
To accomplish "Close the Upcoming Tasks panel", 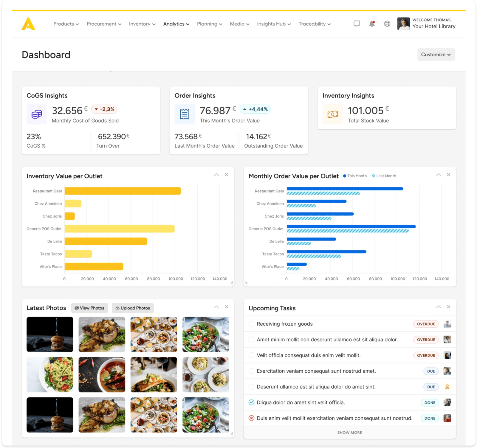I will coord(448,307).
